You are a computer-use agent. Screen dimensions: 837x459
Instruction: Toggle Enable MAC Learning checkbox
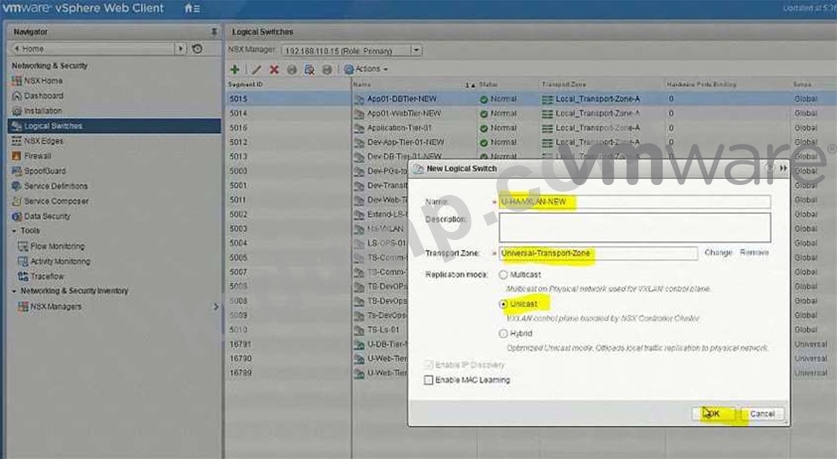(x=428, y=380)
